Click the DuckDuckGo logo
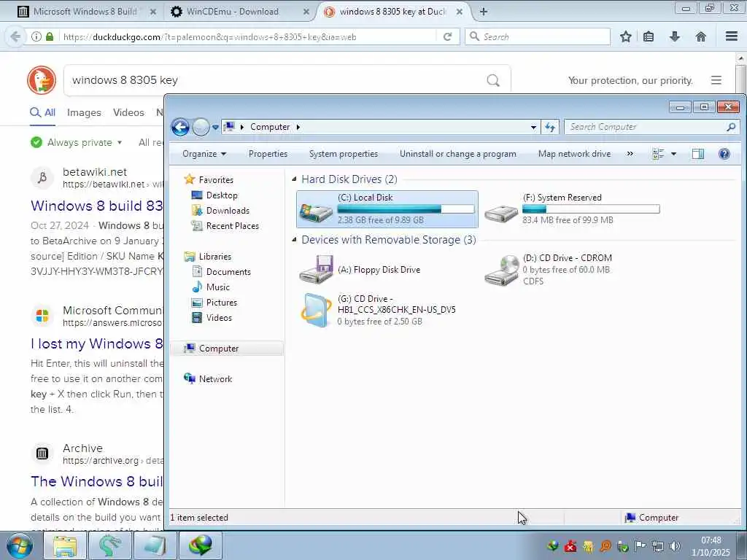Screen dimensions: 747x560 pyautogui.click(x=42, y=80)
